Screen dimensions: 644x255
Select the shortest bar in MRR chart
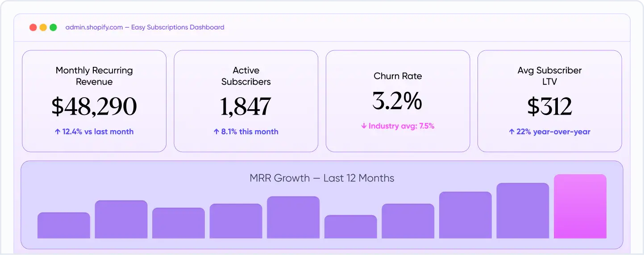351,227
